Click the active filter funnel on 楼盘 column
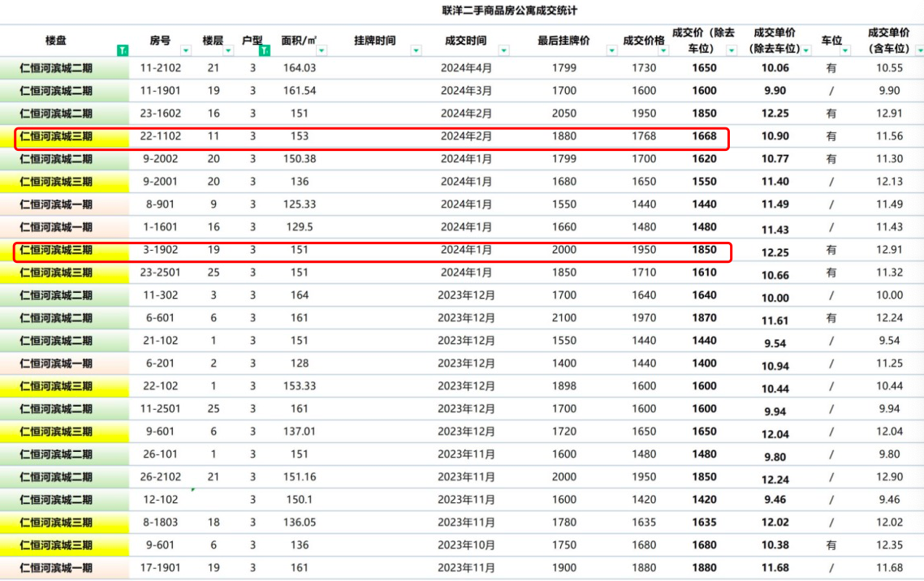 (x=123, y=49)
